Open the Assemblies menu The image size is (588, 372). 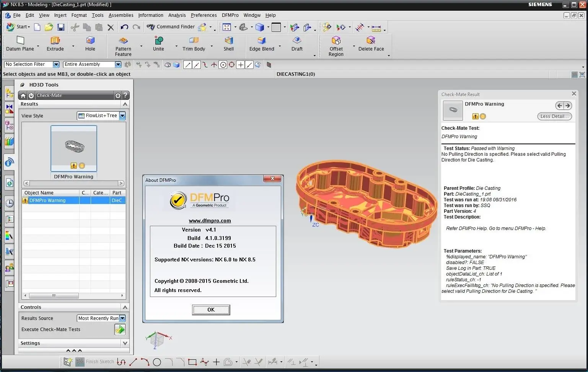coord(121,15)
